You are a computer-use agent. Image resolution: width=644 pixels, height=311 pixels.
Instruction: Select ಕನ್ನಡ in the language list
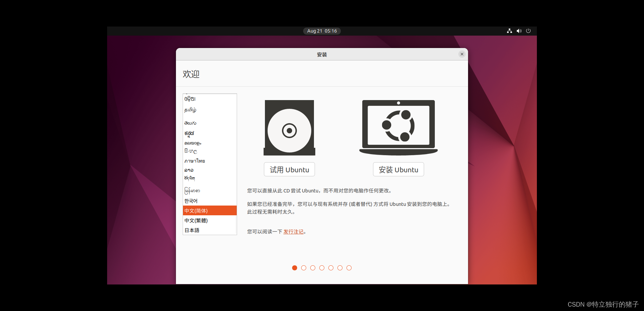coord(210,133)
